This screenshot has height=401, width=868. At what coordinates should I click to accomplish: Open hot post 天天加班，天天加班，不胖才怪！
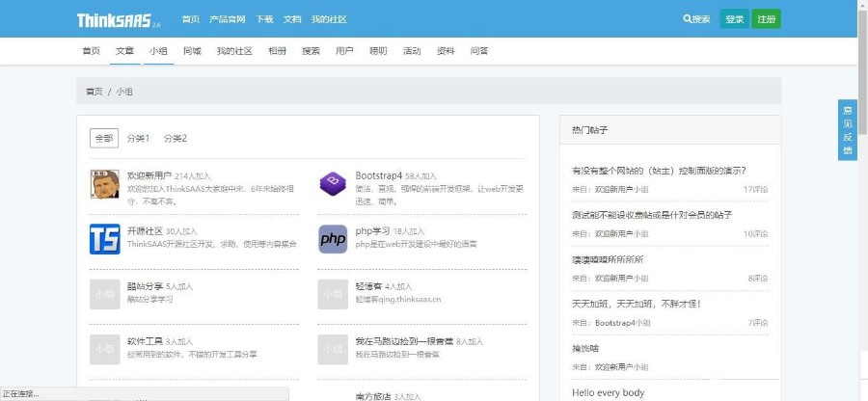pos(637,304)
